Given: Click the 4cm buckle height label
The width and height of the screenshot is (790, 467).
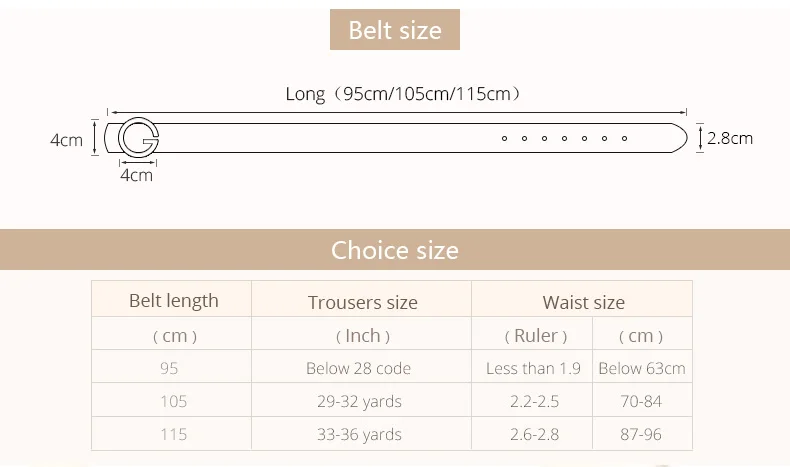Looking at the screenshot, I should 67,140.
